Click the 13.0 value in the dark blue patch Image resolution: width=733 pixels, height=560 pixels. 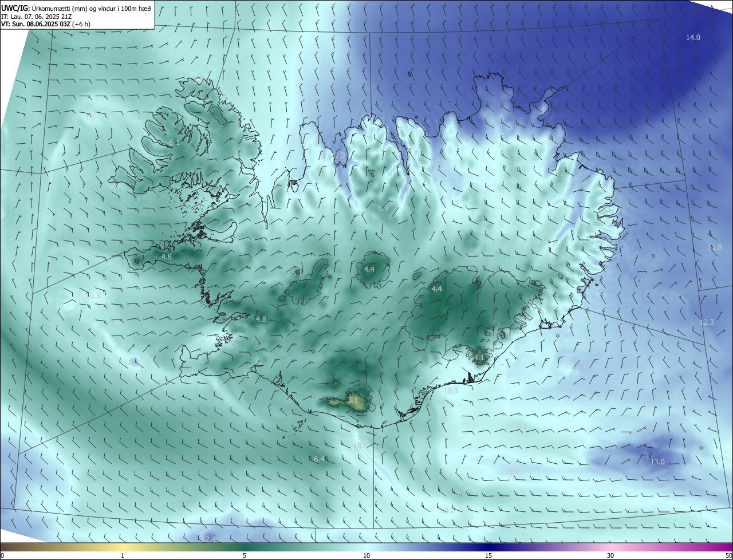pos(657,462)
